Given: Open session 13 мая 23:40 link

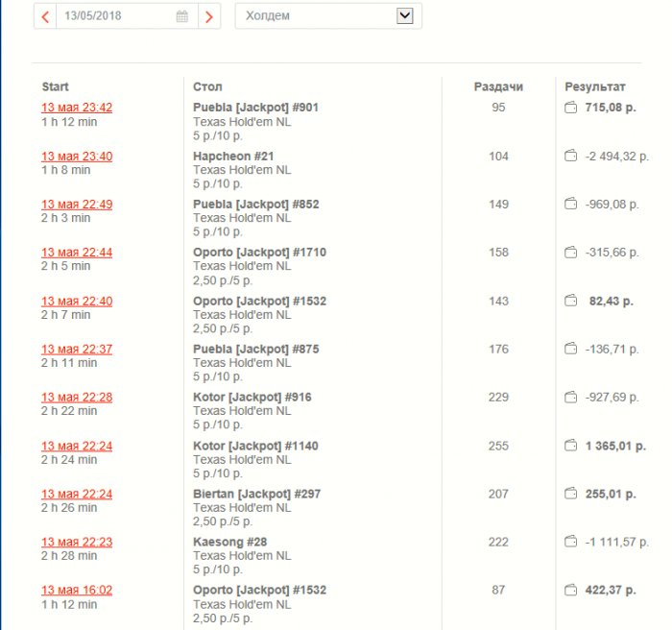Looking at the screenshot, I should 77,157.
